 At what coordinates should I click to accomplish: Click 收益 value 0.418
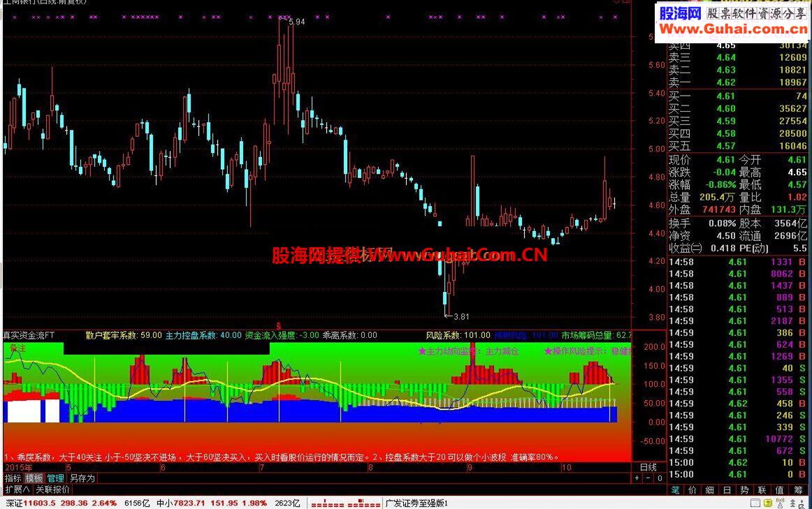point(723,249)
